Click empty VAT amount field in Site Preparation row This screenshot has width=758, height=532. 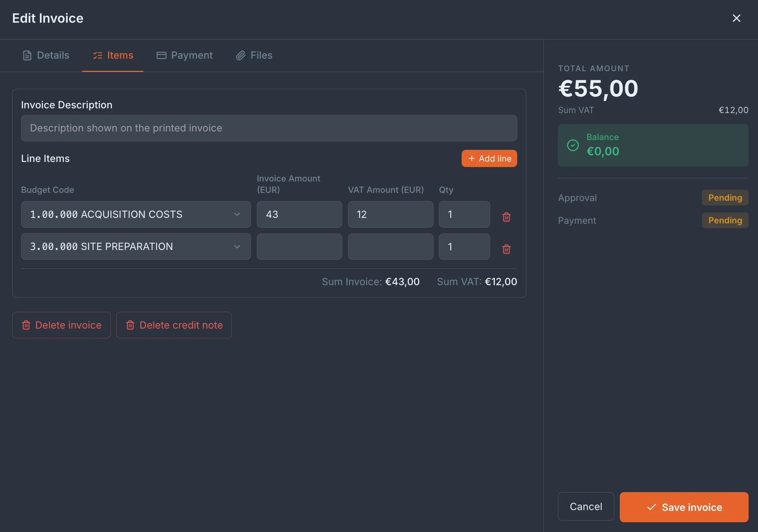click(x=390, y=246)
